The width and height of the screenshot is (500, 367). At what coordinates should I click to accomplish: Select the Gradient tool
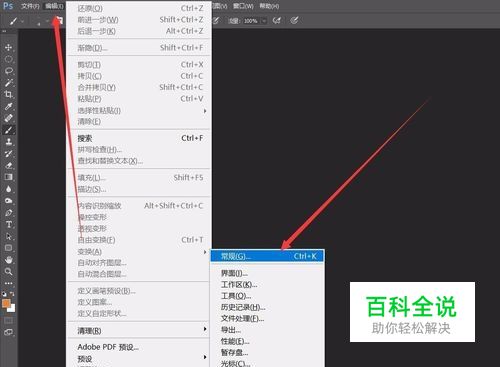click(x=9, y=177)
